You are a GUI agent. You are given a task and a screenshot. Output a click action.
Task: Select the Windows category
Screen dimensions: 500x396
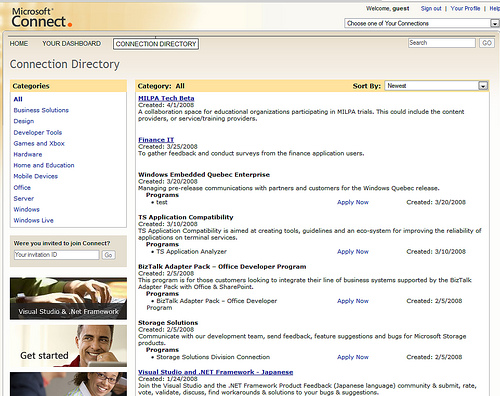(x=26, y=209)
